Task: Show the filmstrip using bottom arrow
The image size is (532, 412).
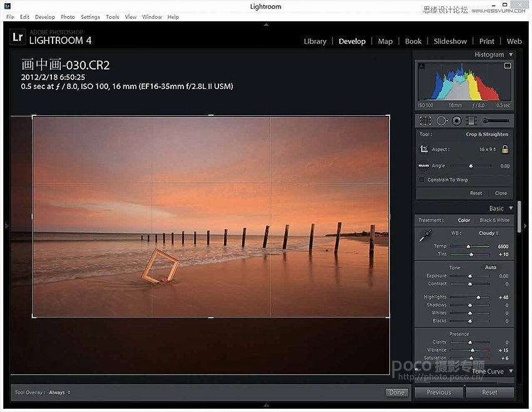Action: pos(266,405)
